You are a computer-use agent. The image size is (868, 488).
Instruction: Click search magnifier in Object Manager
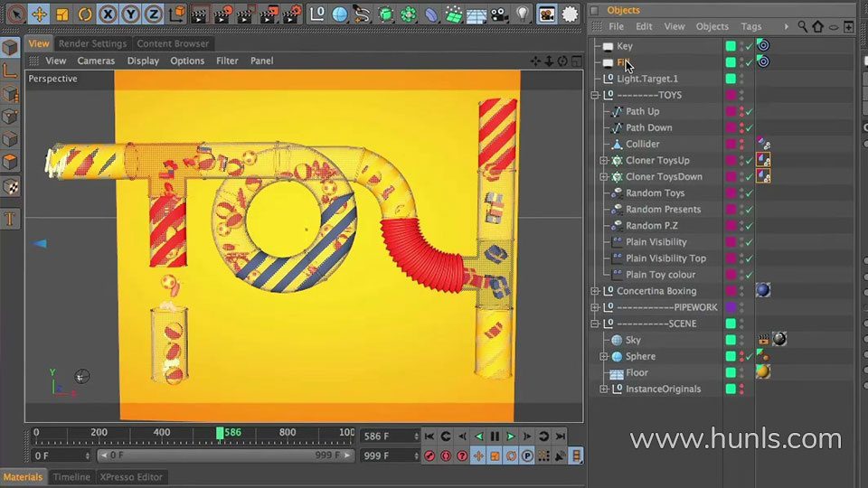pyautogui.click(x=802, y=26)
